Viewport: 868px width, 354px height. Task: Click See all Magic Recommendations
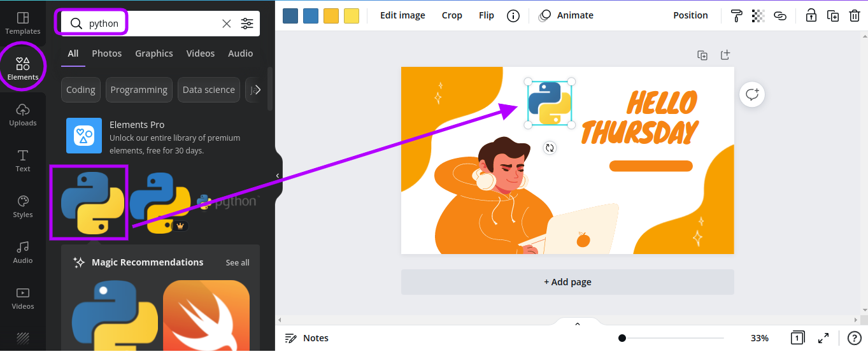[x=238, y=262]
